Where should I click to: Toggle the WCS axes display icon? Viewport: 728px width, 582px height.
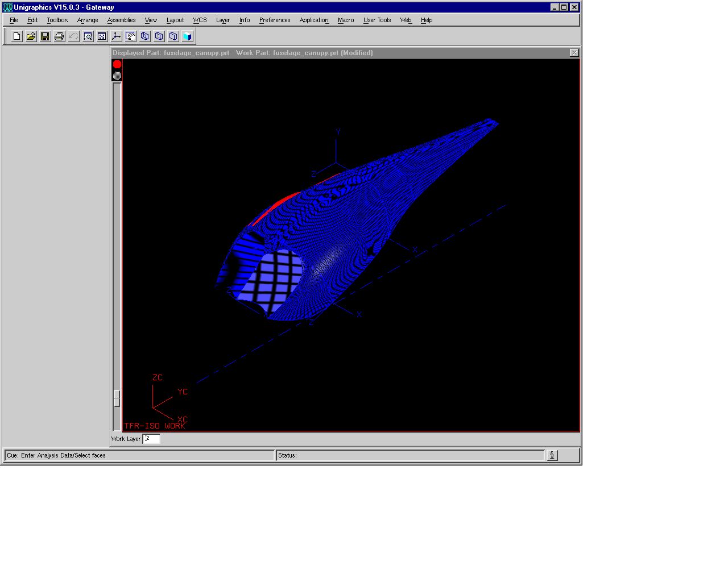point(116,36)
